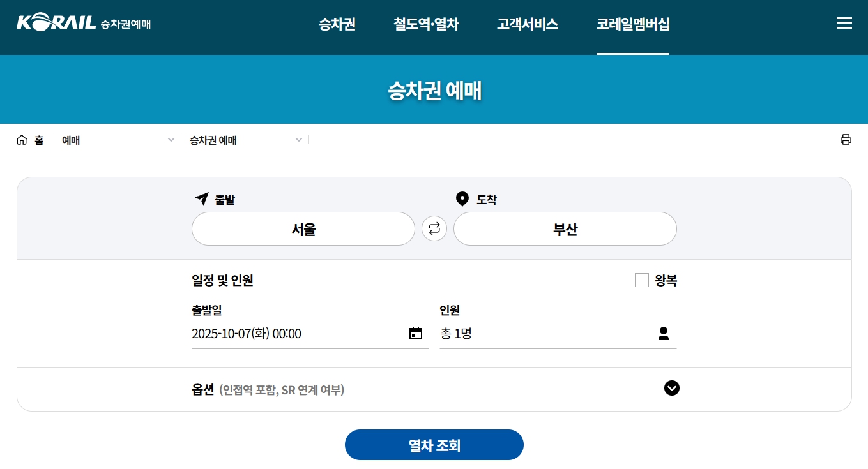Viewport: 868px width, 469px height.
Task: Click the arrival location pin icon next to 도착
Action: pos(462,198)
